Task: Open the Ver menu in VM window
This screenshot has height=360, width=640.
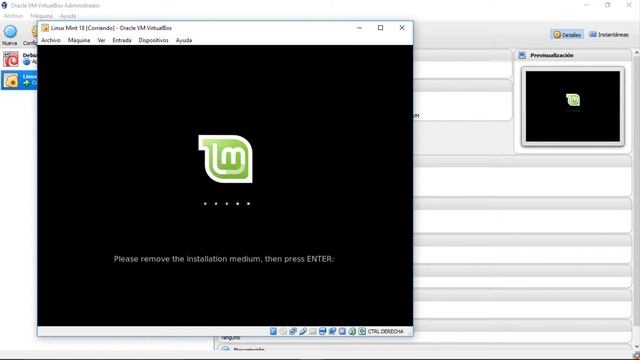Action: tap(101, 40)
